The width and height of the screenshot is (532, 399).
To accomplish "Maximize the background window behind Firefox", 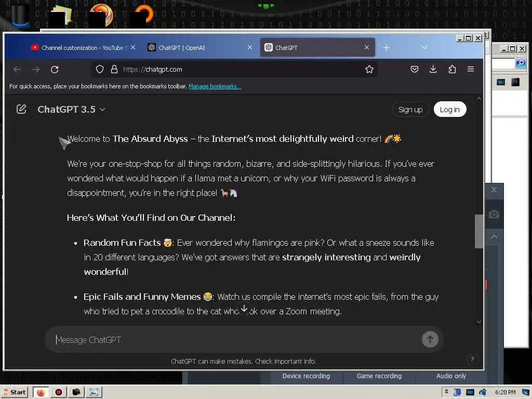I will pyautogui.click(x=513, y=49).
